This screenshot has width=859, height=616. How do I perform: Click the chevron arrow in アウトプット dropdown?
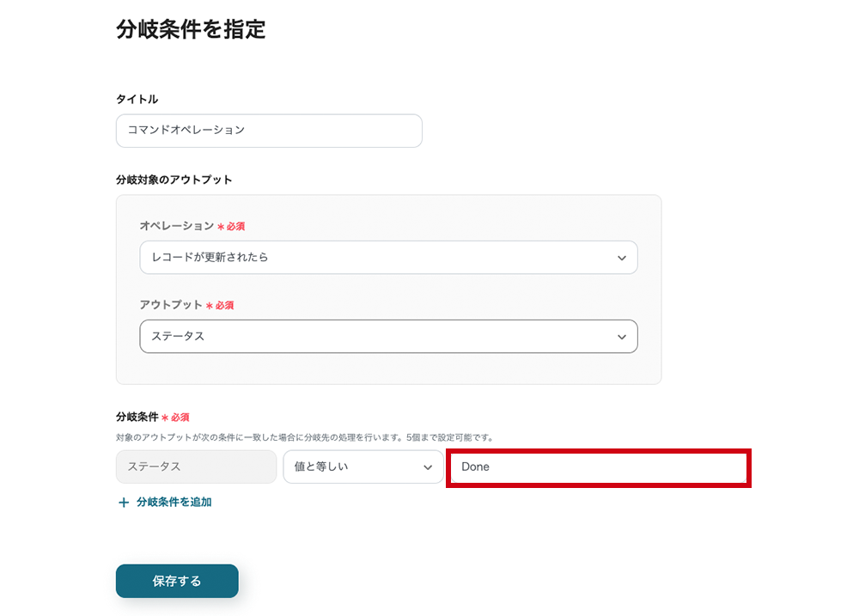[622, 337]
